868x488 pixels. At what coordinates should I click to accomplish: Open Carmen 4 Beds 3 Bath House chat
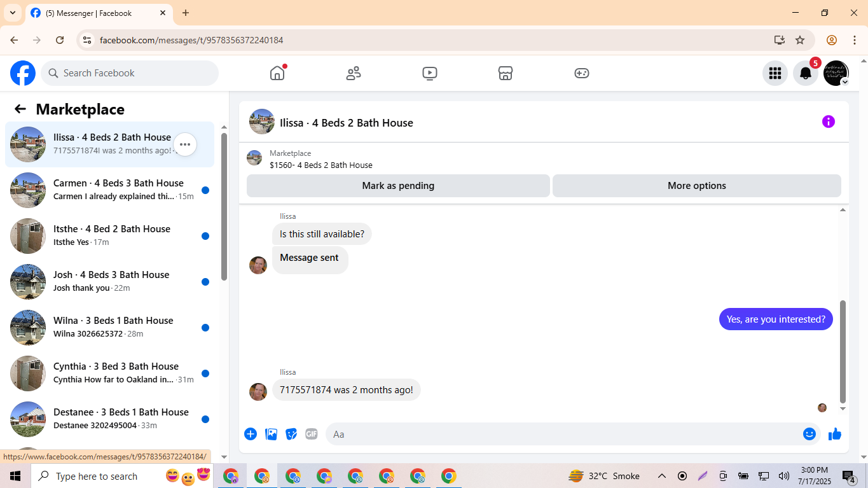pos(109,190)
